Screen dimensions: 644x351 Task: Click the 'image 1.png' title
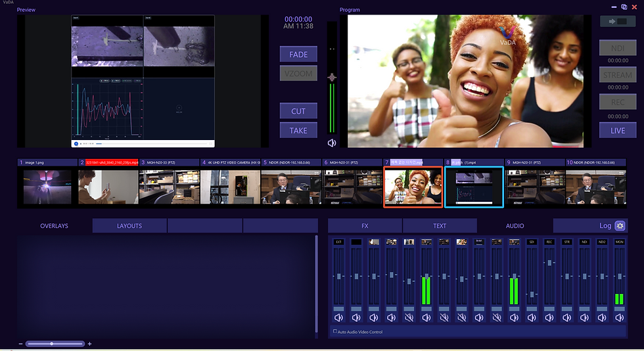(x=34, y=162)
